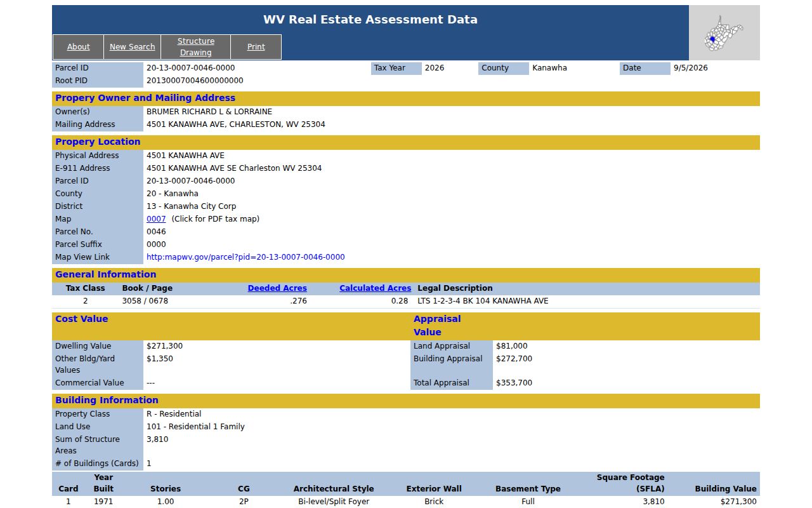Click the E-911 Address value

[x=234, y=168]
